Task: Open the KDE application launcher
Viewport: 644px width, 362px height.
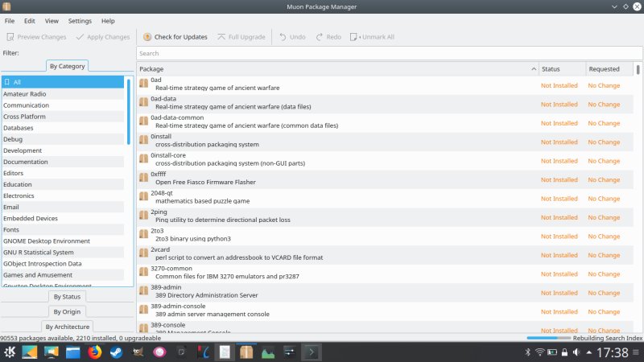Action: (x=10, y=352)
